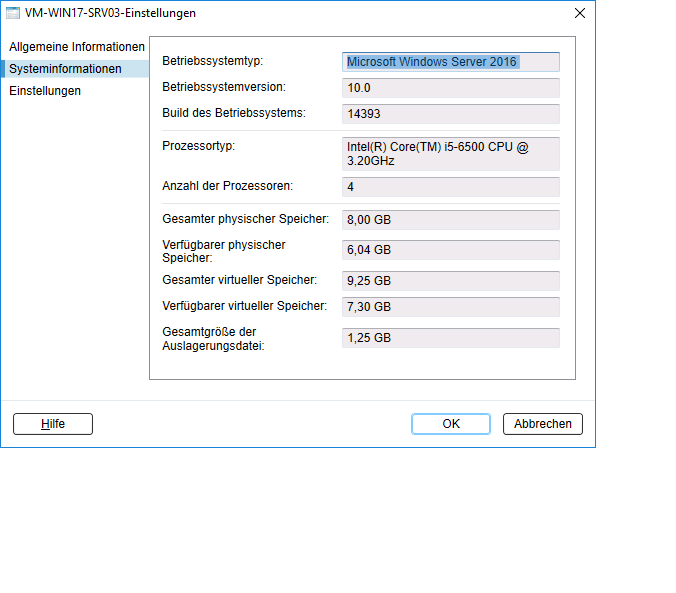
Task: Close the VM-WIN17-SRV03-Einstellungen dialog
Action: point(579,13)
